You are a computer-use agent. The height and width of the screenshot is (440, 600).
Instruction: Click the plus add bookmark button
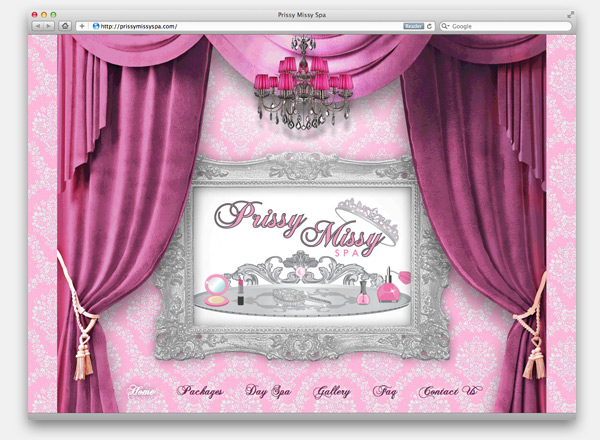click(82, 26)
